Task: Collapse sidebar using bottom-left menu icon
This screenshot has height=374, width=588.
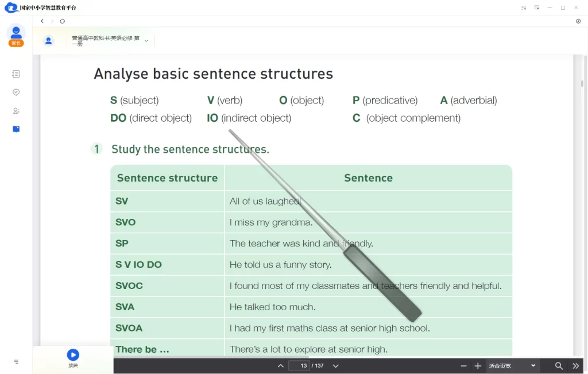Action: point(16,362)
